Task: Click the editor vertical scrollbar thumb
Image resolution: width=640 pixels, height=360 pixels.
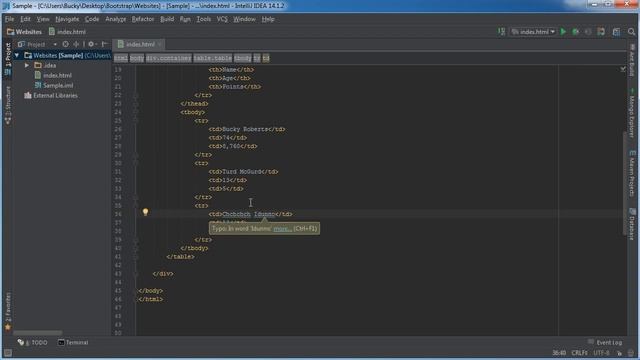Action: pyautogui.click(x=625, y=184)
